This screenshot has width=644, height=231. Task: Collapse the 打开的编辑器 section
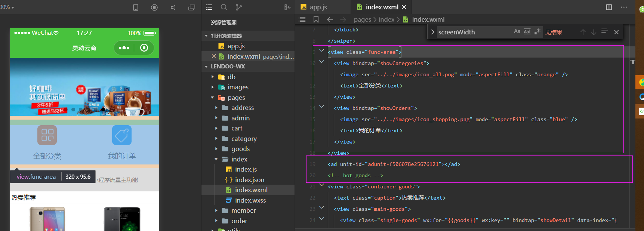pyautogui.click(x=206, y=36)
